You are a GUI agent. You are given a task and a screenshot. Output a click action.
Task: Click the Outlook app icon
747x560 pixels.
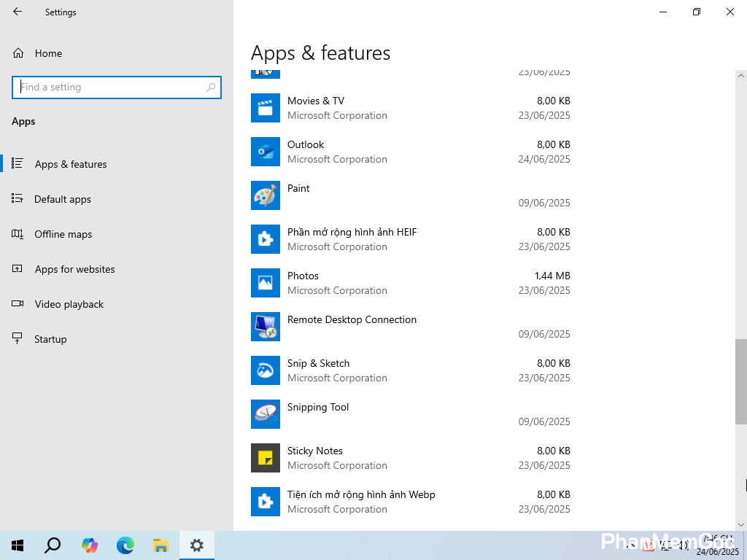click(x=266, y=152)
